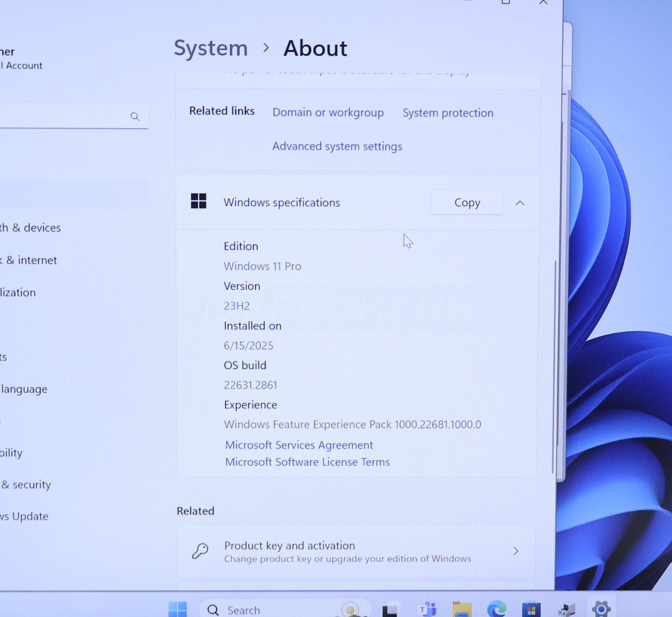Click the Settings gear taskbar icon
672x617 pixels.
pyautogui.click(x=601, y=609)
